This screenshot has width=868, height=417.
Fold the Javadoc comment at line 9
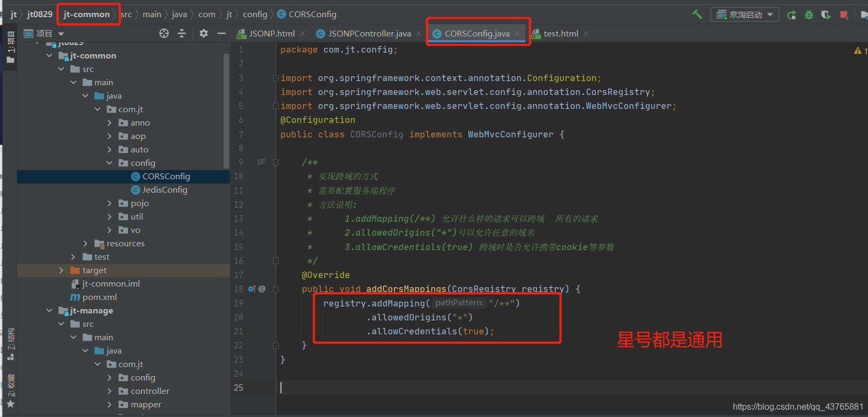(276, 162)
